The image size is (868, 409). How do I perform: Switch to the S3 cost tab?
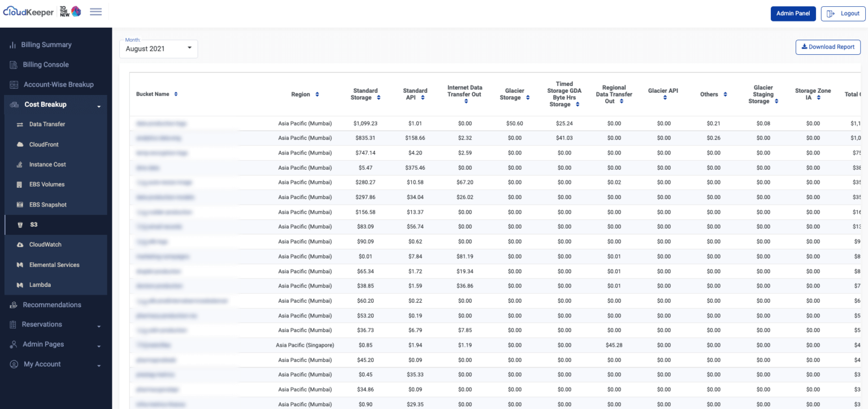click(x=35, y=224)
